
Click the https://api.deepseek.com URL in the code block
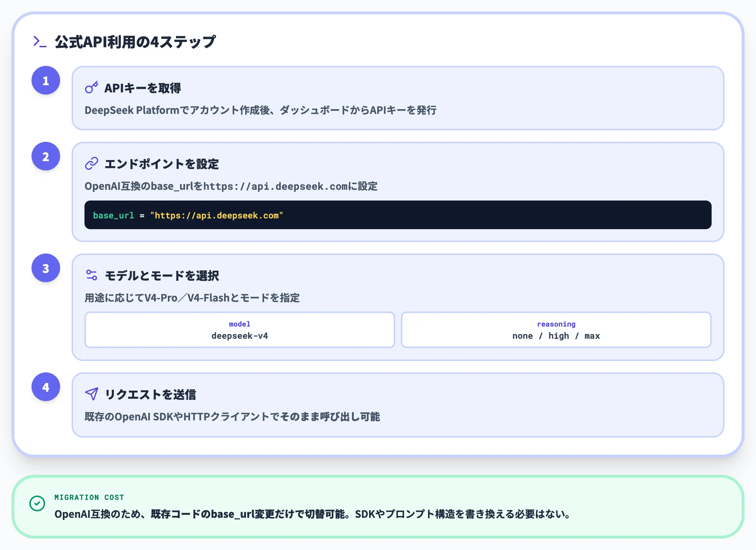tap(217, 215)
